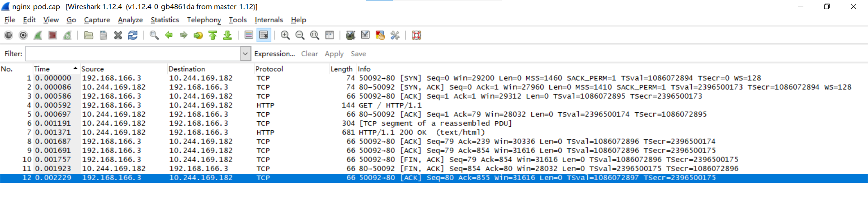Select packet 5 at time 0.000697
Image resolution: width=868 pixels, height=205 pixels.
coord(434,114)
